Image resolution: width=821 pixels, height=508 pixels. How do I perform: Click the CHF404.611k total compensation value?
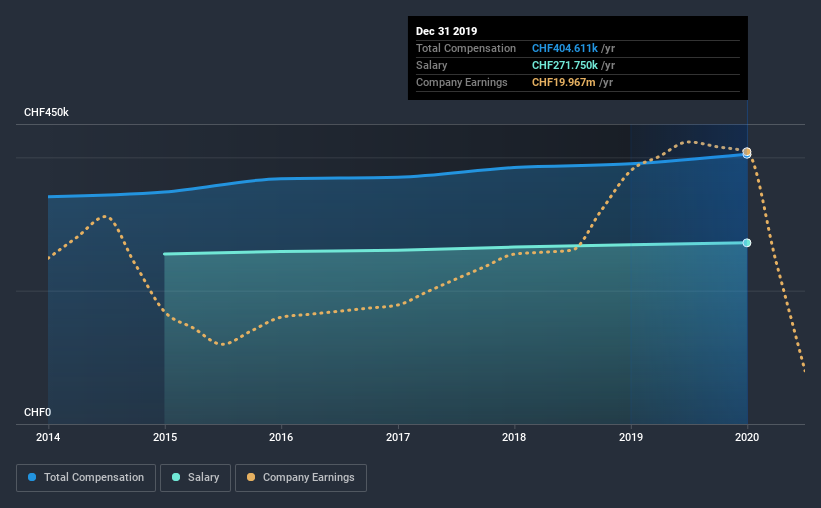coord(565,48)
